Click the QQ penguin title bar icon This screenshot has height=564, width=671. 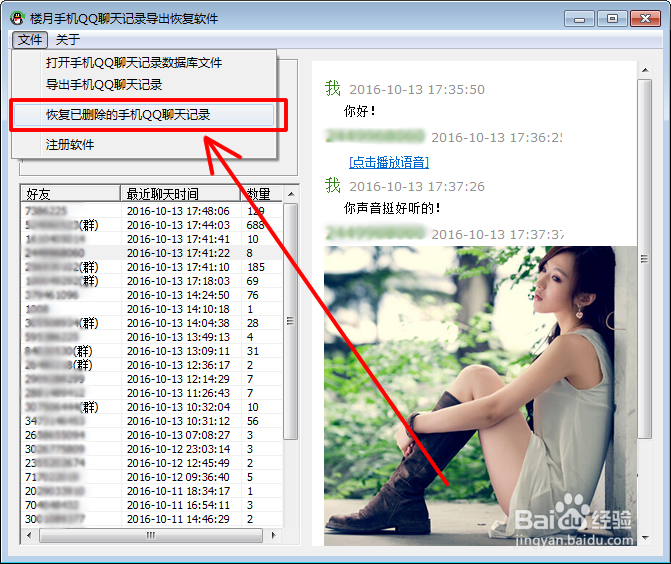point(17,18)
